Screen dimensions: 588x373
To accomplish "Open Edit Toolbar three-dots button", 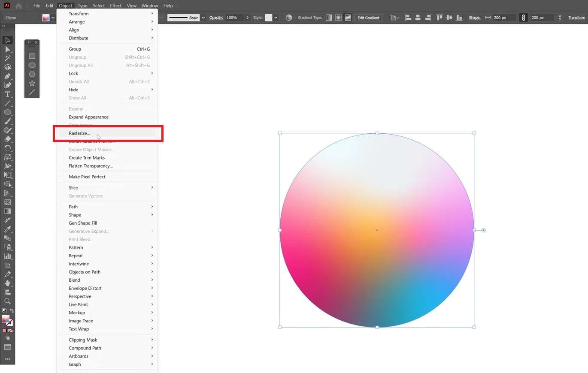I will 7,359.
